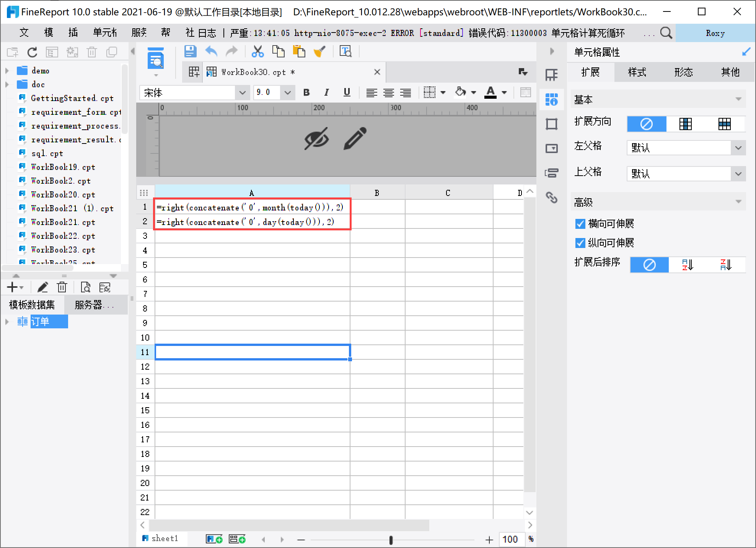This screenshot has width=756, height=548.
Task: Uncheck 纵向可伸展 checkbox
Action: tap(580, 243)
